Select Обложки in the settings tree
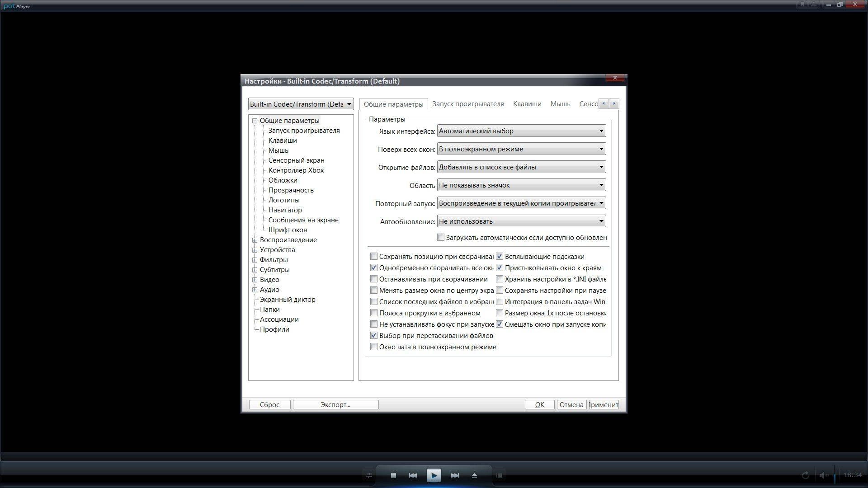 pos(283,180)
